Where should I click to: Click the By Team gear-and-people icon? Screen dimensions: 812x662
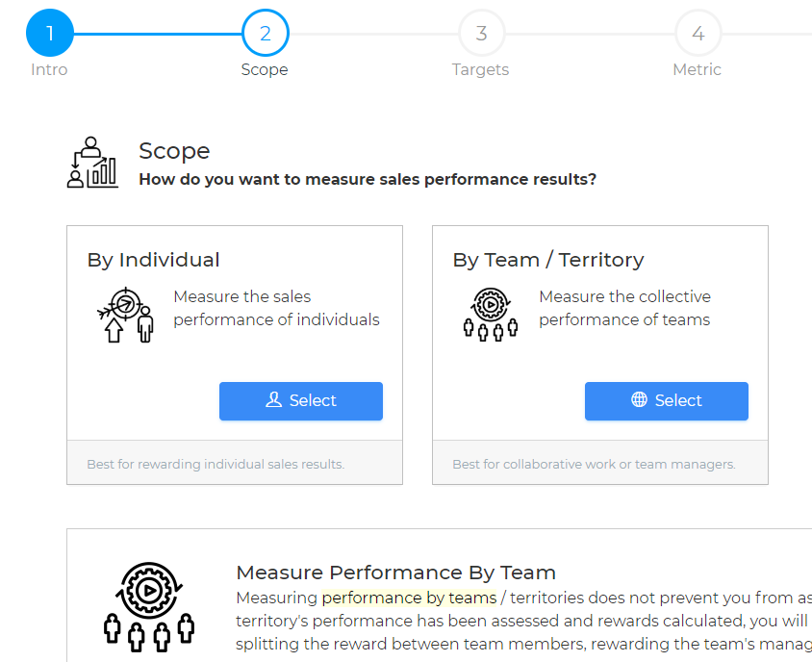coord(491,315)
